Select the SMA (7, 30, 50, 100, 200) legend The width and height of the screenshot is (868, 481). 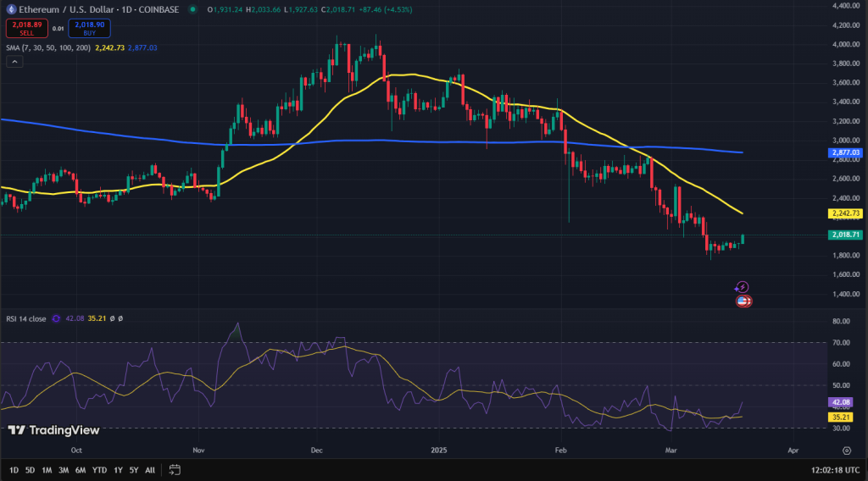48,48
